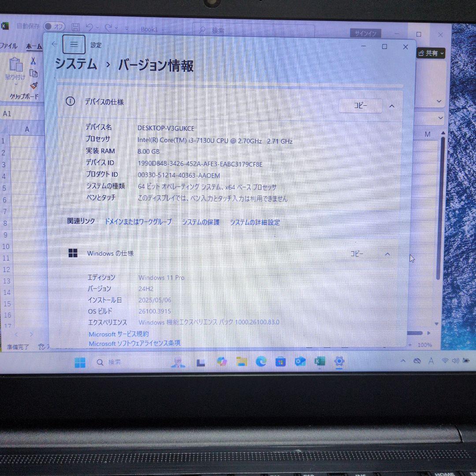Click the battery tray icon
Viewport: 476px width, 476px height.
click(466, 361)
